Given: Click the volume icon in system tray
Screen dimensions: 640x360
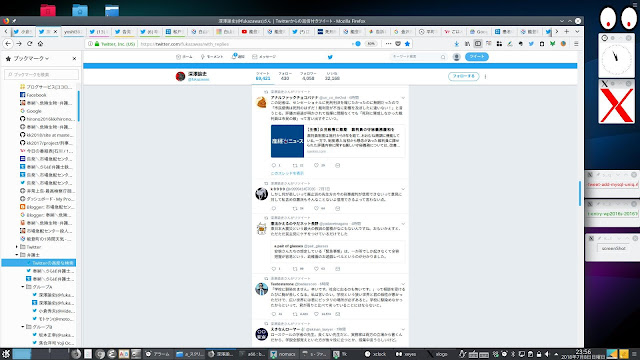Looking at the screenshot, I should (x=547, y=354).
